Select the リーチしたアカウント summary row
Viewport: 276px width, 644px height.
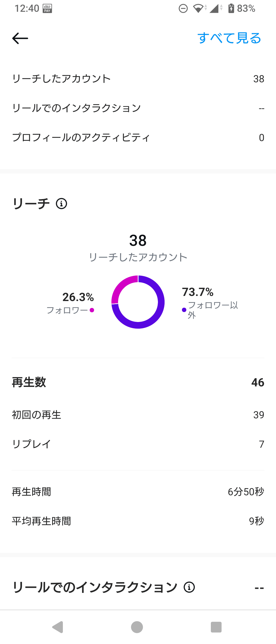click(138, 79)
